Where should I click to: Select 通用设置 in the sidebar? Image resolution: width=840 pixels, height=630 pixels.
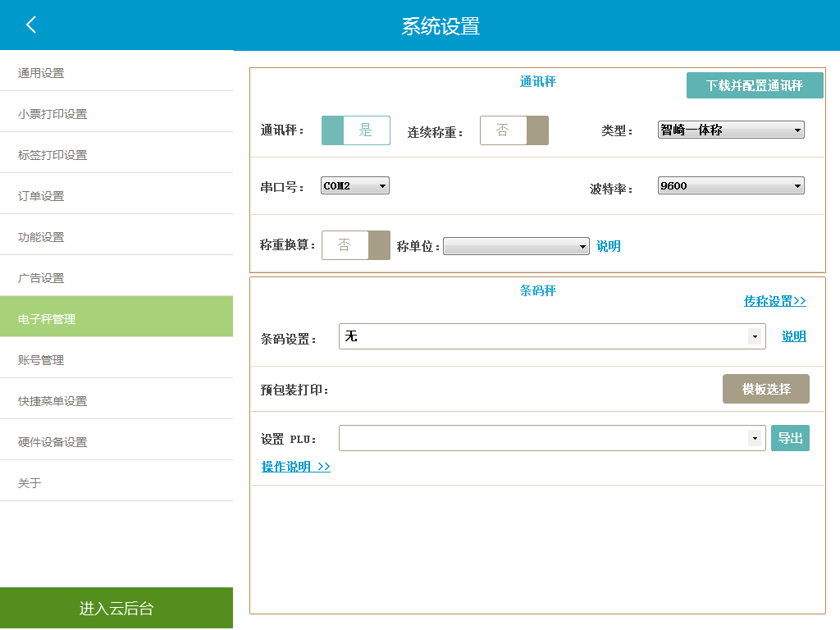coord(116,73)
